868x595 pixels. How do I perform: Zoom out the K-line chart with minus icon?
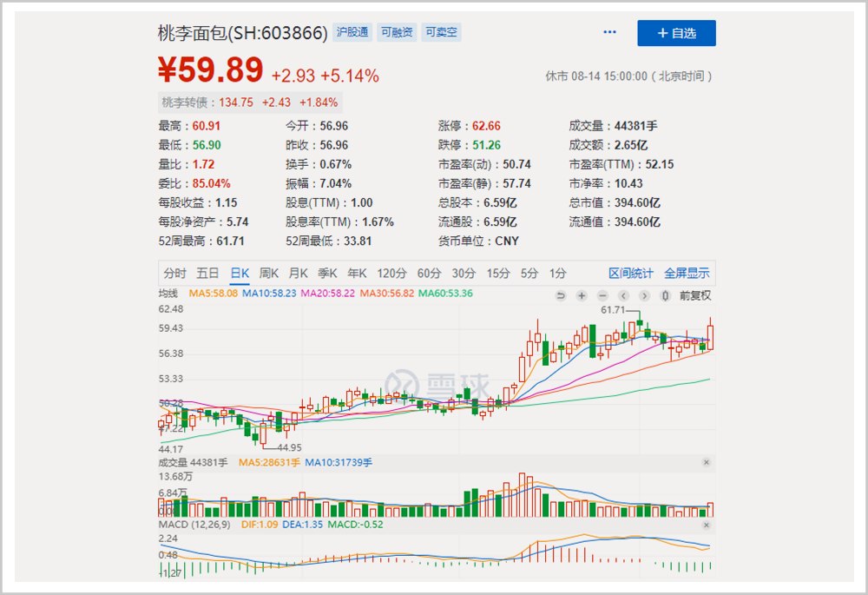(602, 296)
